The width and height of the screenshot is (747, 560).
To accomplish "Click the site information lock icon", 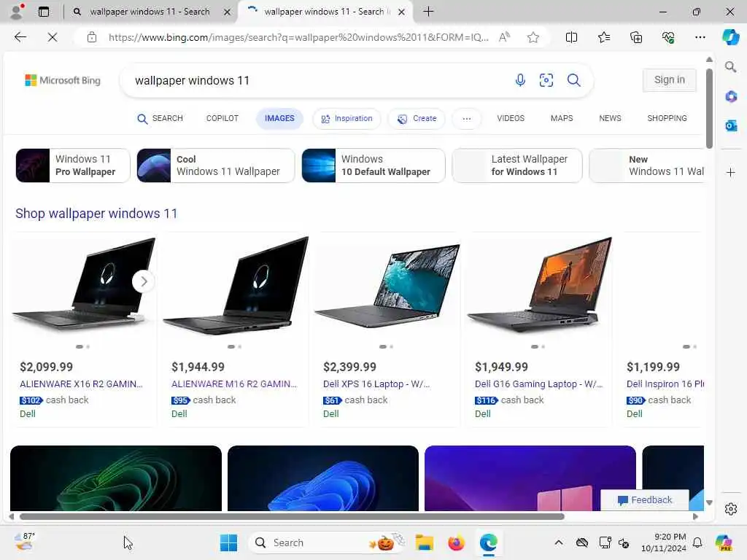I will coord(92,37).
